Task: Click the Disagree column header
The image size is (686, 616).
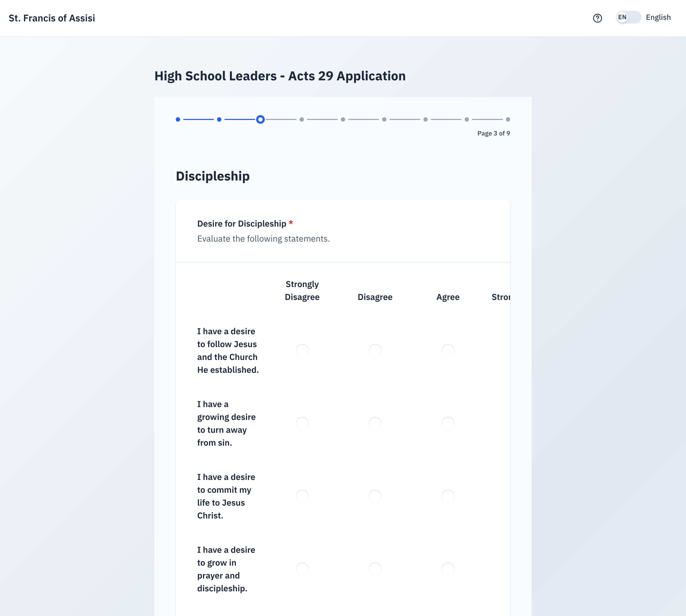Action: pyautogui.click(x=375, y=297)
